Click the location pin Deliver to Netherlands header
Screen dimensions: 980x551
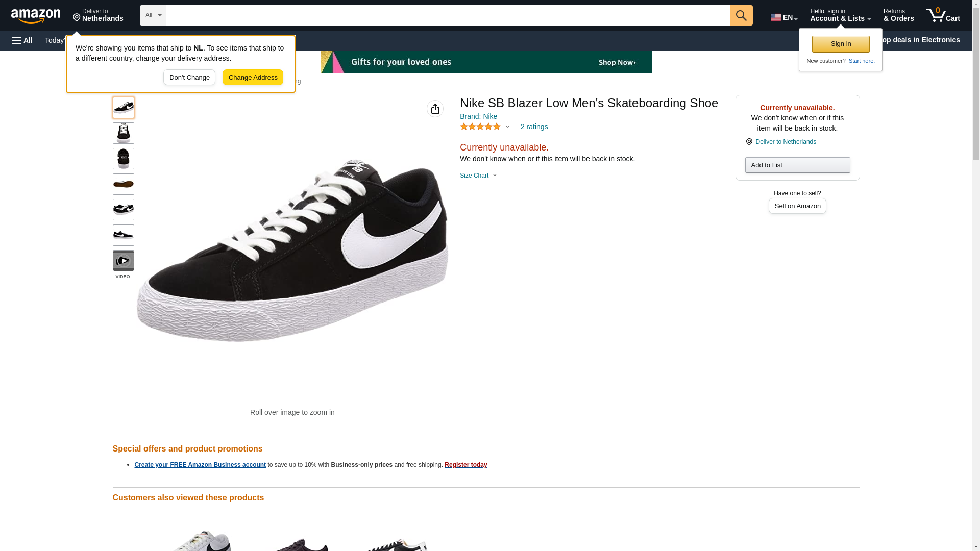tap(98, 15)
